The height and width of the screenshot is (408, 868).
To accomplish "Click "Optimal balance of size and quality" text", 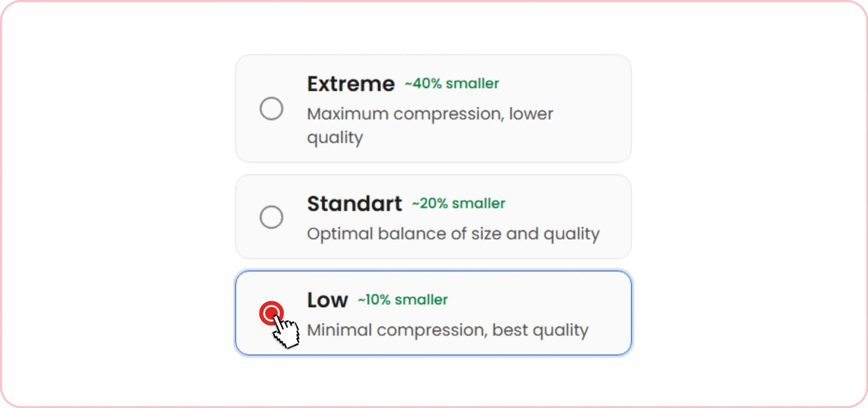I will (x=453, y=234).
